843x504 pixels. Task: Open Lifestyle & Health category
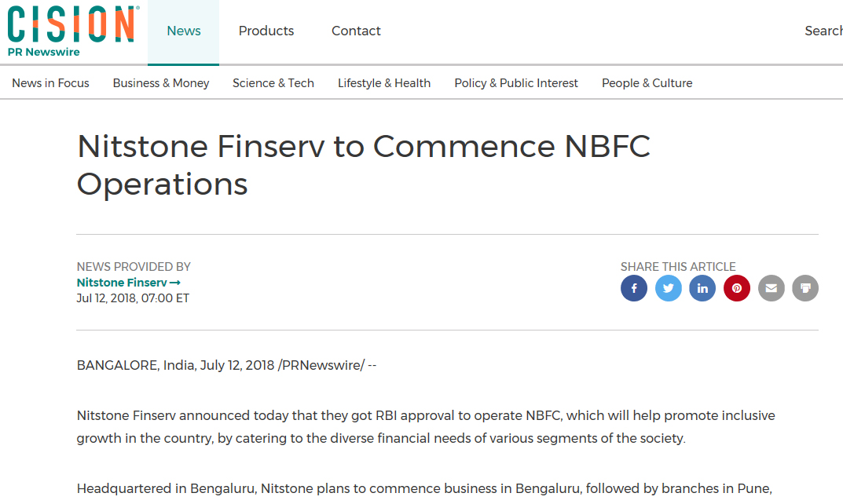click(x=384, y=83)
